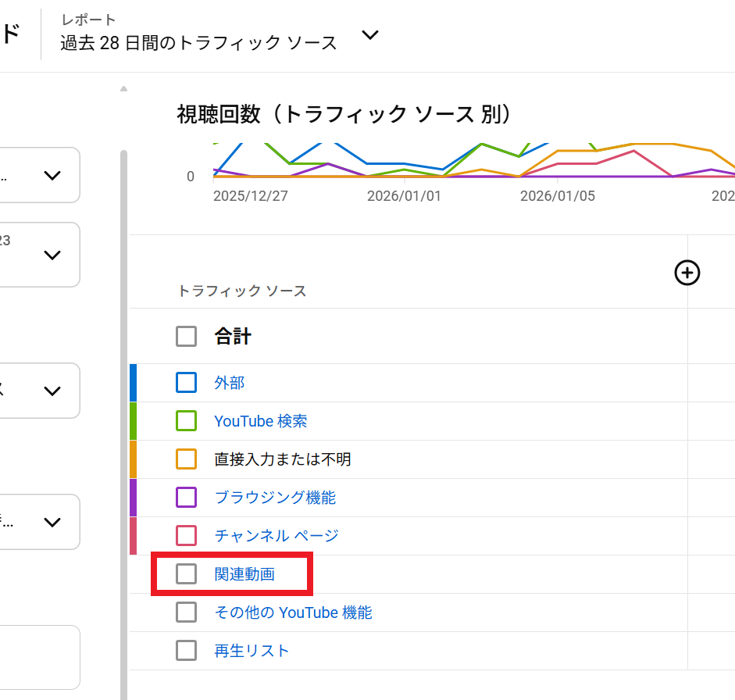Open the レポート report selector dropdown arrow

click(x=370, y=35)
